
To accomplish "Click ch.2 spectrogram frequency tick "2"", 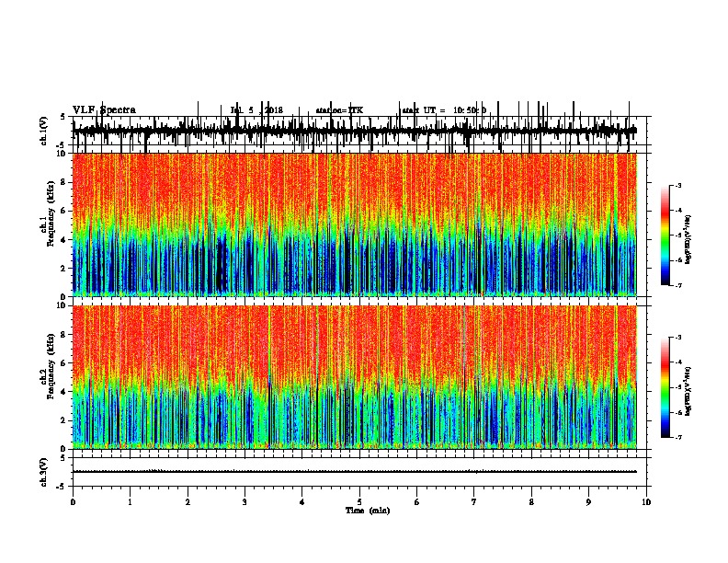I will coord(64,420).
